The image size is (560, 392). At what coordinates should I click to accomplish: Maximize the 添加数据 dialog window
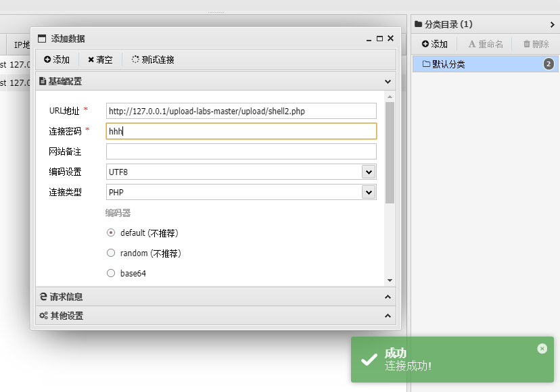pyautogui.click(x=379, y=39)
